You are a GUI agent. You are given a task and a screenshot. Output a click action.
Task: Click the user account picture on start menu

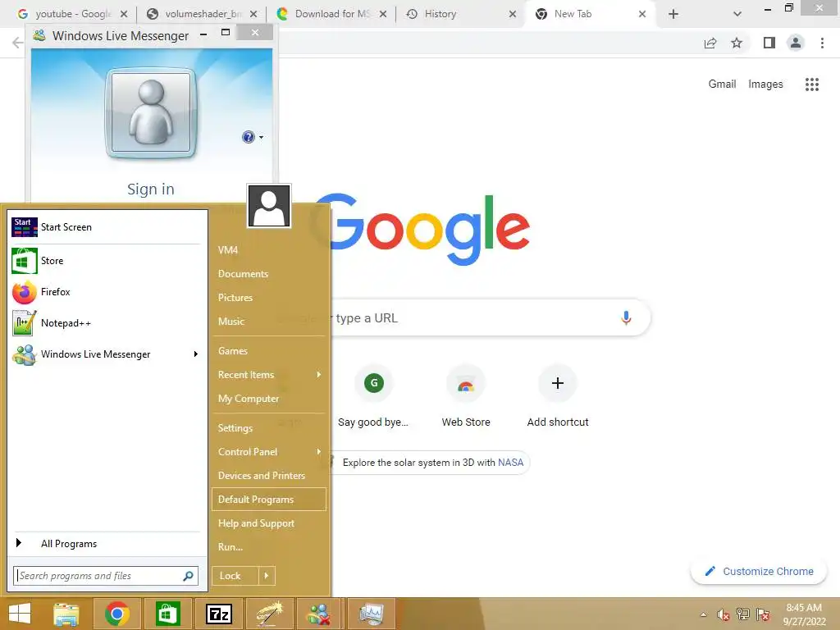point(269,206)
